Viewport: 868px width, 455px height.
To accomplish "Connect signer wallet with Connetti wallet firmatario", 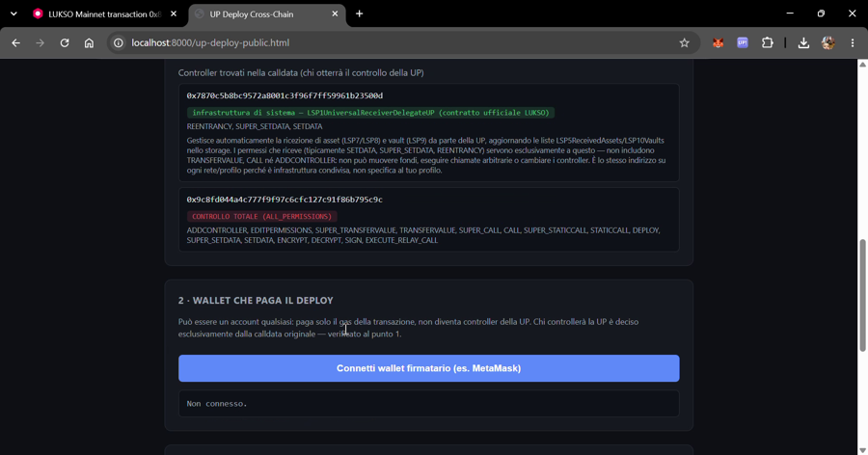I will pyautogui.click(x=428, y=368).
